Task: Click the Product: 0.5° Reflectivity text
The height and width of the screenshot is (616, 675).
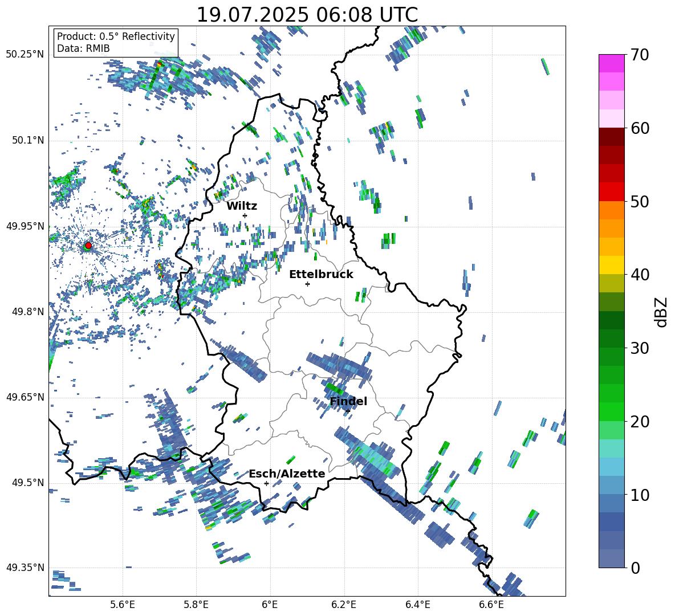Action: coord(116,36)
